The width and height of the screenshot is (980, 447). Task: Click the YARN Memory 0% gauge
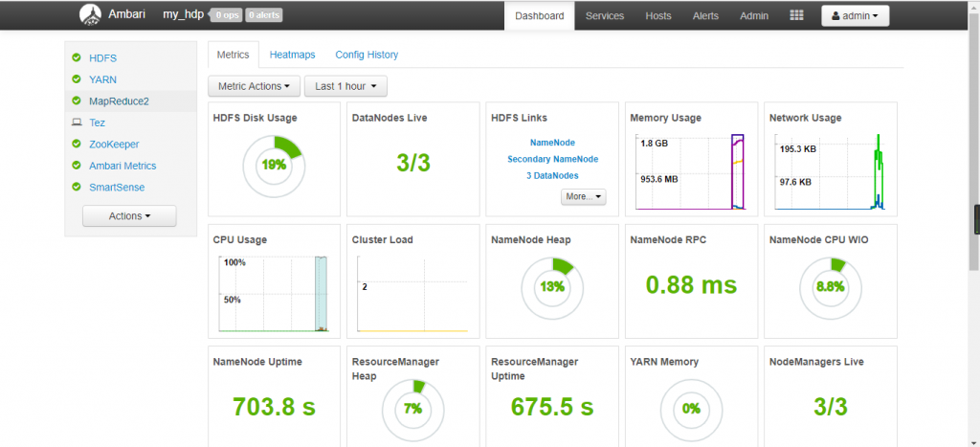coord(691,410)
